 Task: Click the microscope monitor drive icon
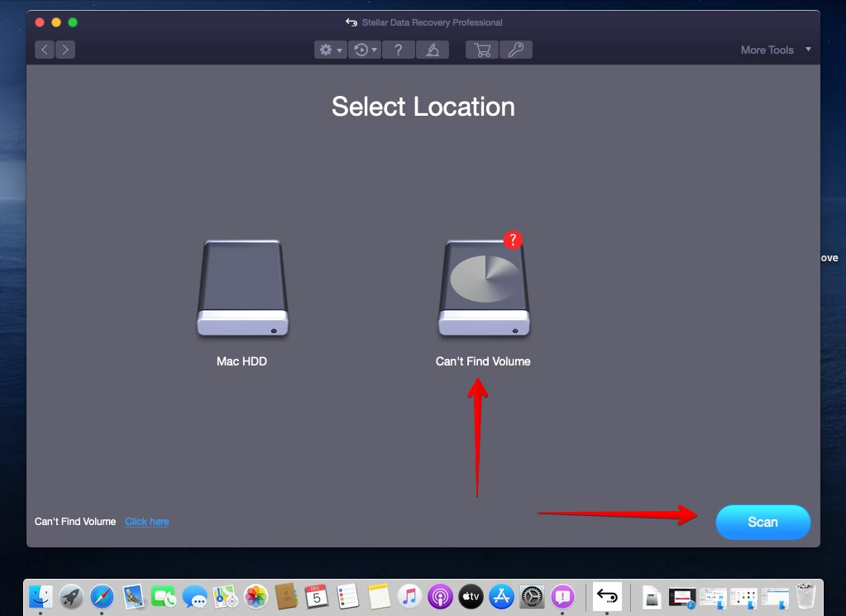(433, 50)
